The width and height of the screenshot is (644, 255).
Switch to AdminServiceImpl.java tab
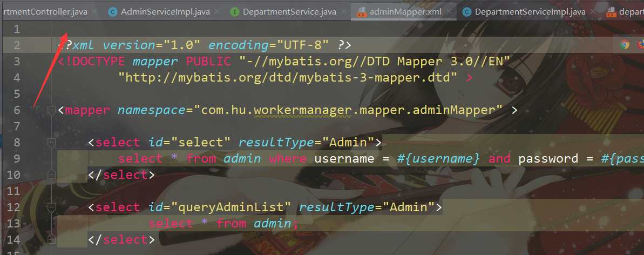click(165, 12)
